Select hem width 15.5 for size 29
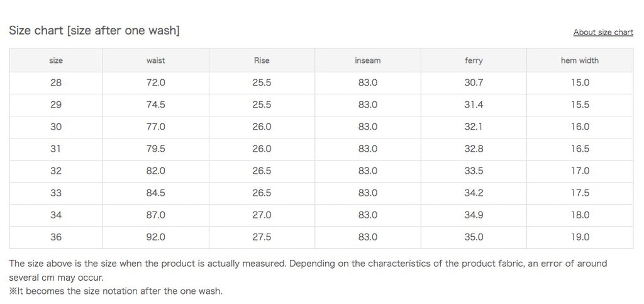 coord(580,104)
